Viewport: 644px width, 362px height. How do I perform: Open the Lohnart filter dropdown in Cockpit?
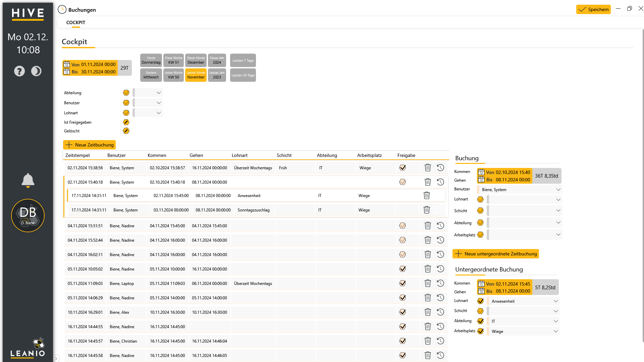coord(148,113)
